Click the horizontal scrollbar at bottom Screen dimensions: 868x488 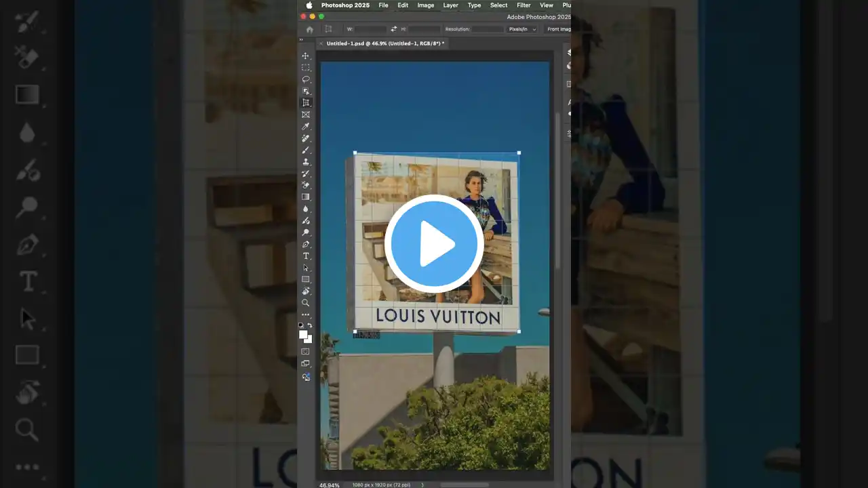465,485
